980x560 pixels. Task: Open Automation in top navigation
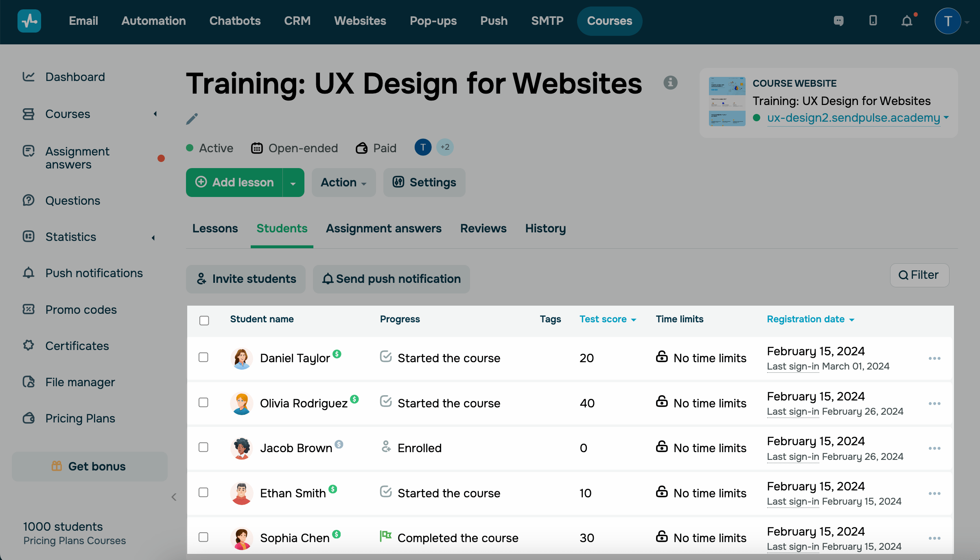[154, 21]
